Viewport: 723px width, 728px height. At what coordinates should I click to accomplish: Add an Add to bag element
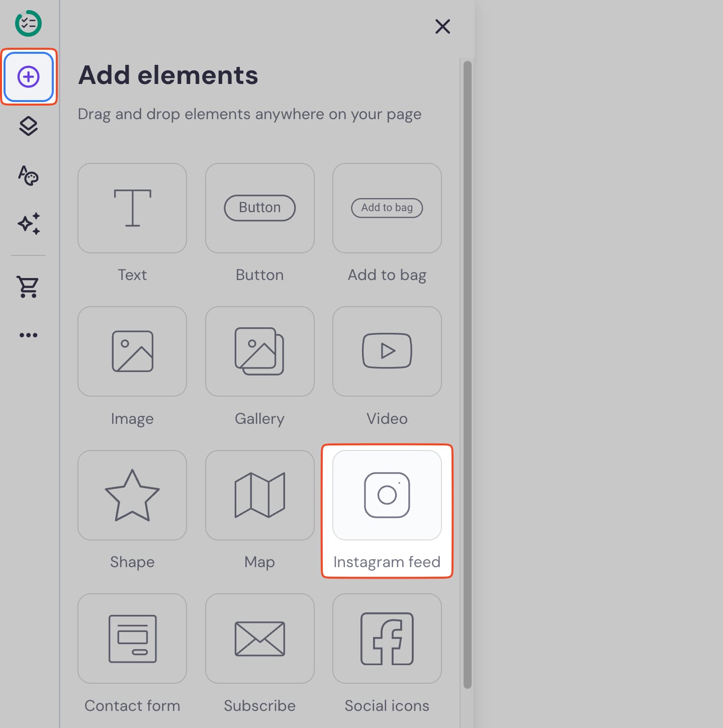coord(387,208)
